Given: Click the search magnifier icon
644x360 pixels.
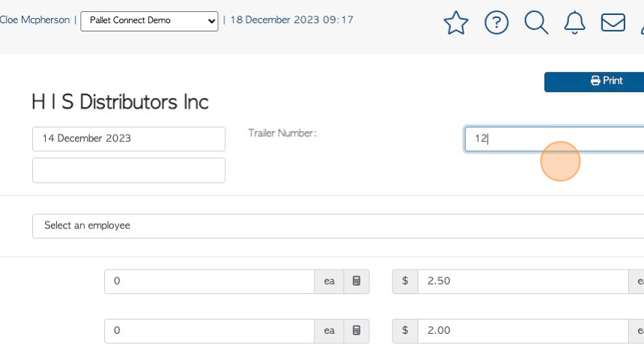Looking at the screenshot, I should pyautogui.click(x=536, y=22).
